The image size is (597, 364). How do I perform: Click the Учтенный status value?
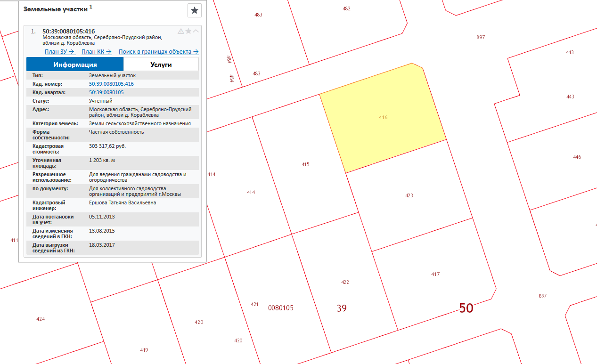click(x=100, y=101)
